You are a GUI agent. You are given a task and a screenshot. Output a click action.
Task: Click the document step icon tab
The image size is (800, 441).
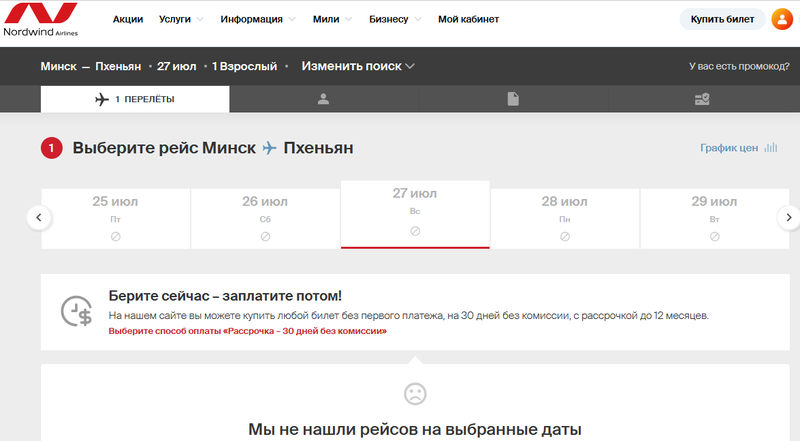coord(513,99)
